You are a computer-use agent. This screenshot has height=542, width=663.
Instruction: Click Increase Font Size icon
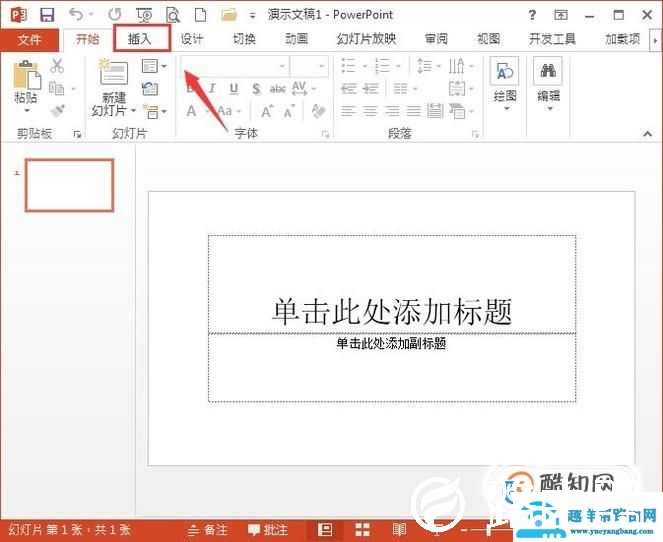tap(267, 112)
